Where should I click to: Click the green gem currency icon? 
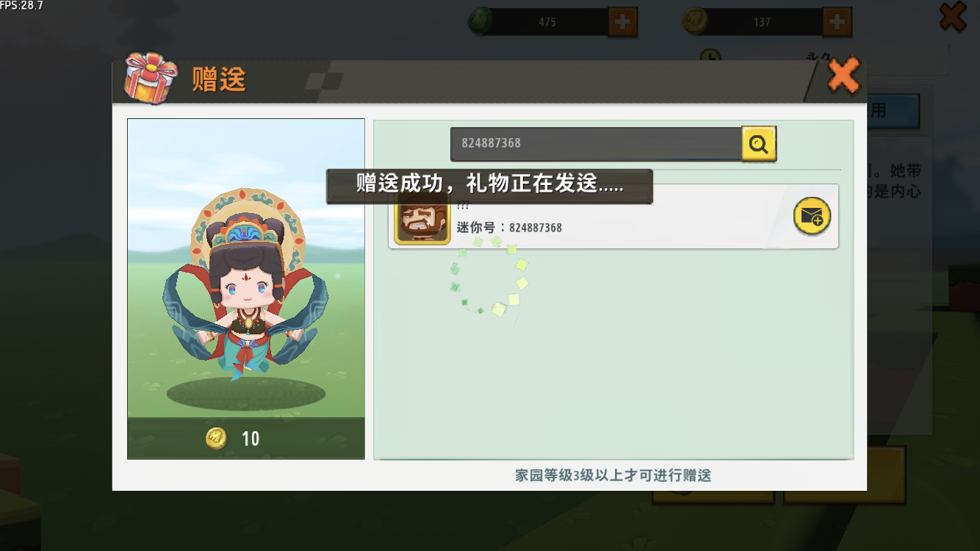click(x=481, y=21)
